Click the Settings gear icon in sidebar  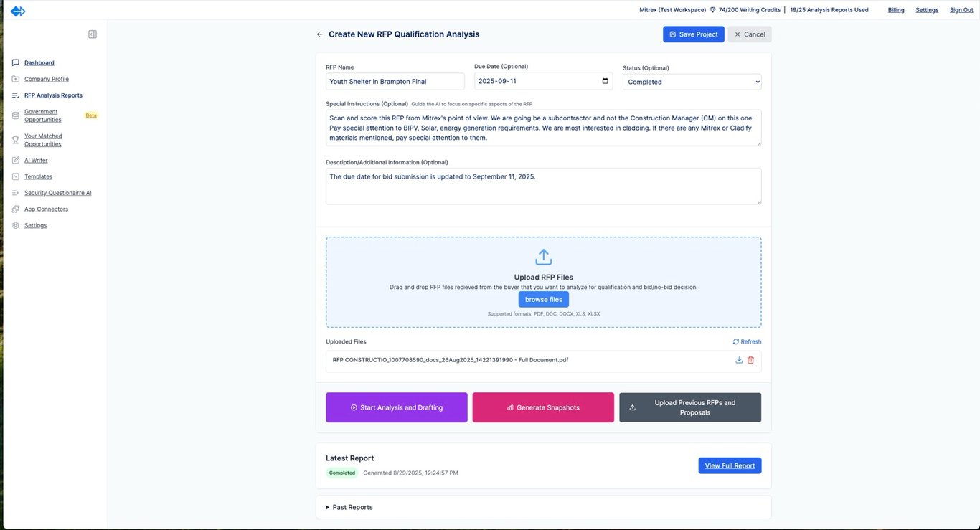(x=16, y=225)
